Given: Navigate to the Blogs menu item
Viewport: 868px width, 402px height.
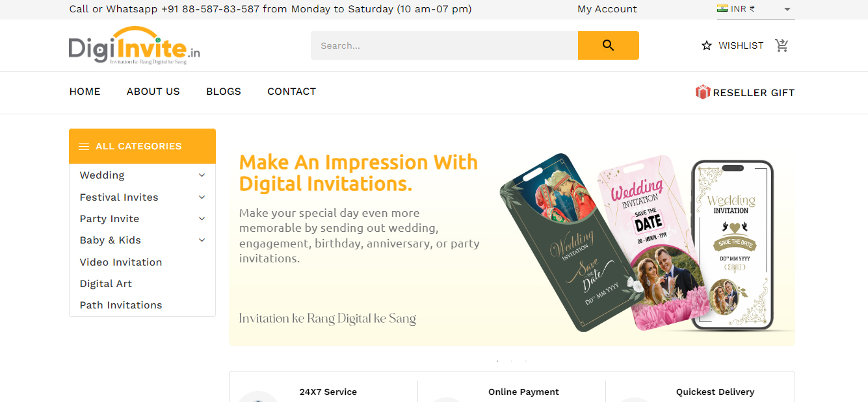Looking at the screenshot, I should coord(224,92).
